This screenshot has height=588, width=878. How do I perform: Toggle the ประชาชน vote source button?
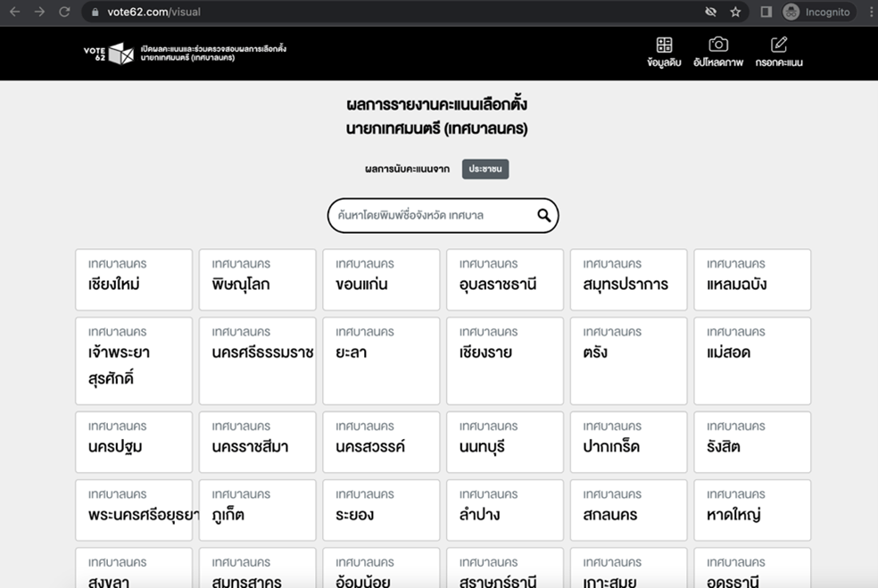click(x=485, y=169)
